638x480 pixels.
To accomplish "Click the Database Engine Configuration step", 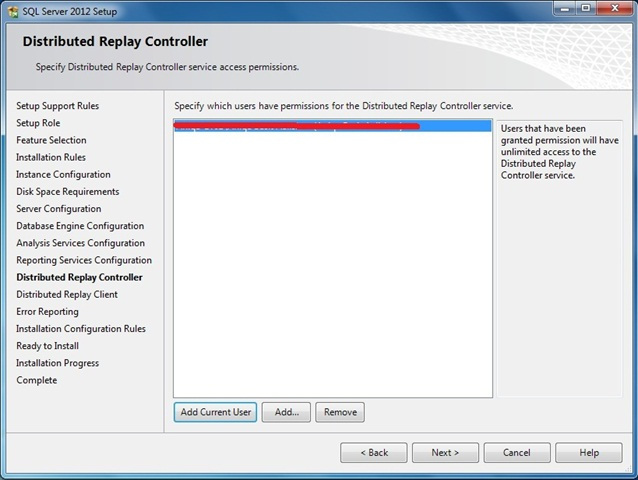I will pyautogui.click(x=80, y=226).
